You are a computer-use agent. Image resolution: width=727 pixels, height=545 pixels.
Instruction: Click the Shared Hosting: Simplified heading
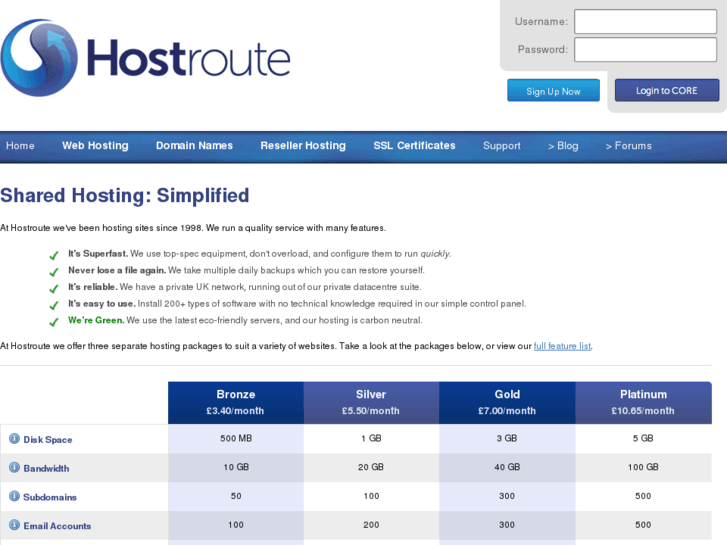point(125,195)
